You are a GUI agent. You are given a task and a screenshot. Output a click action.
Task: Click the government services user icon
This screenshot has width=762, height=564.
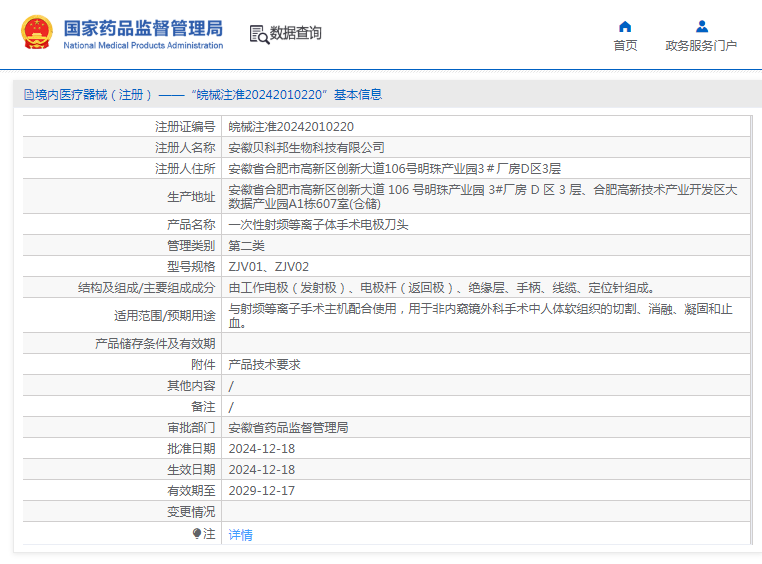click(702, 26)
